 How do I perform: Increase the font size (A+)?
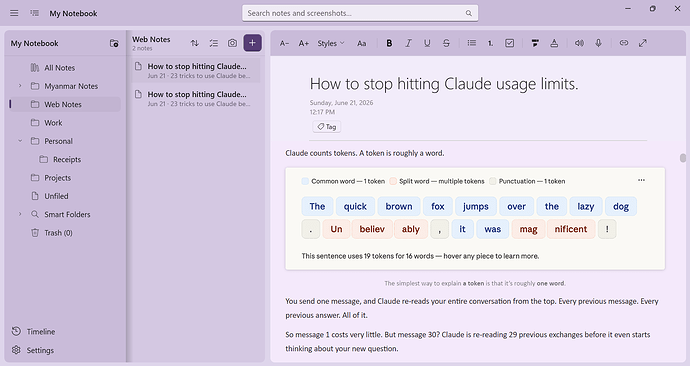coord(304,43)
